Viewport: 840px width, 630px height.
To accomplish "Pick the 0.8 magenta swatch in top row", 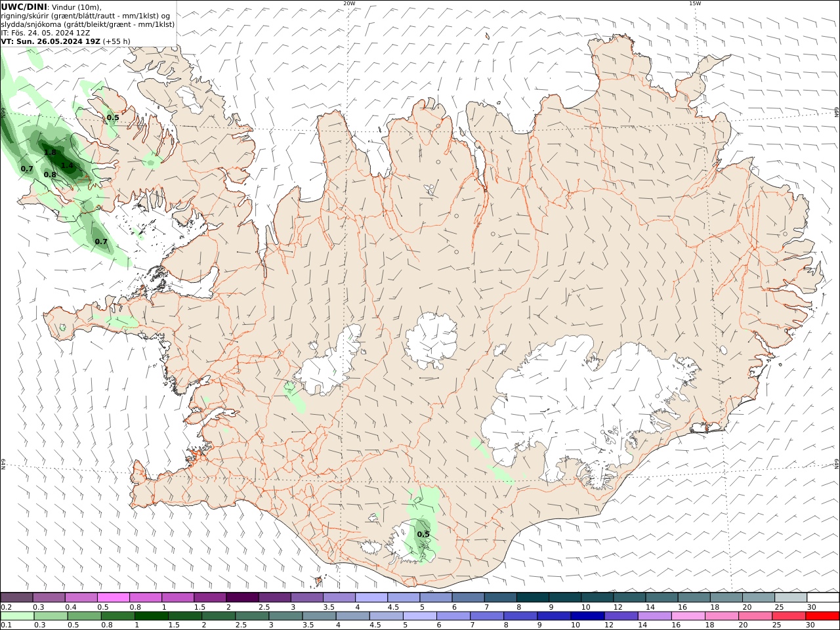I will 145,597.
